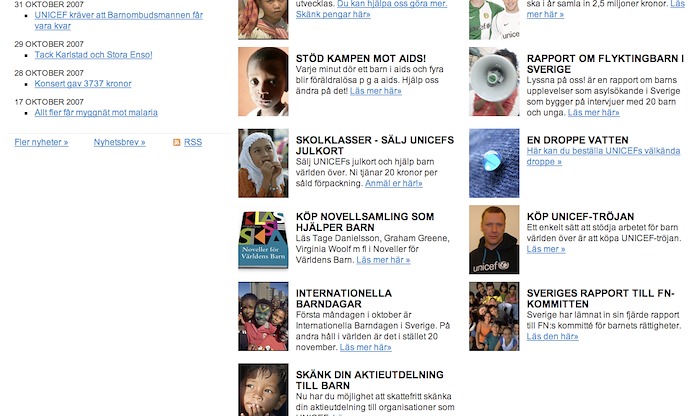The width and height of the screenshot is (700, 416).
Task: Click the girl in white headscarf thumbnail
Action: 263,163
